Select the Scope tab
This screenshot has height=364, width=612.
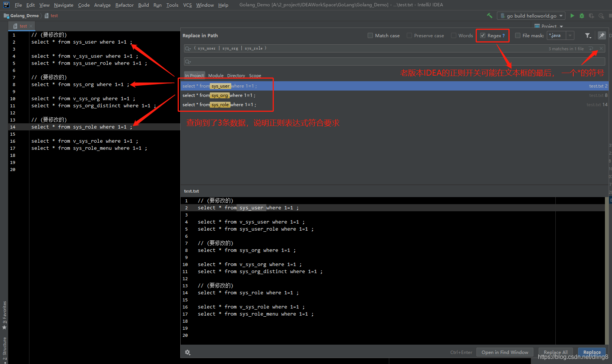point(255,75)
